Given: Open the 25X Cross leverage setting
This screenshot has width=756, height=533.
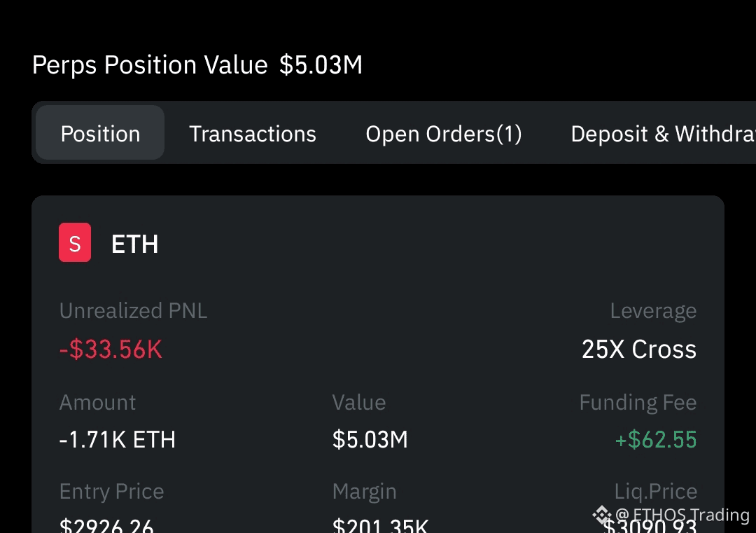Looking at the screenshot, I should (638, 349).
